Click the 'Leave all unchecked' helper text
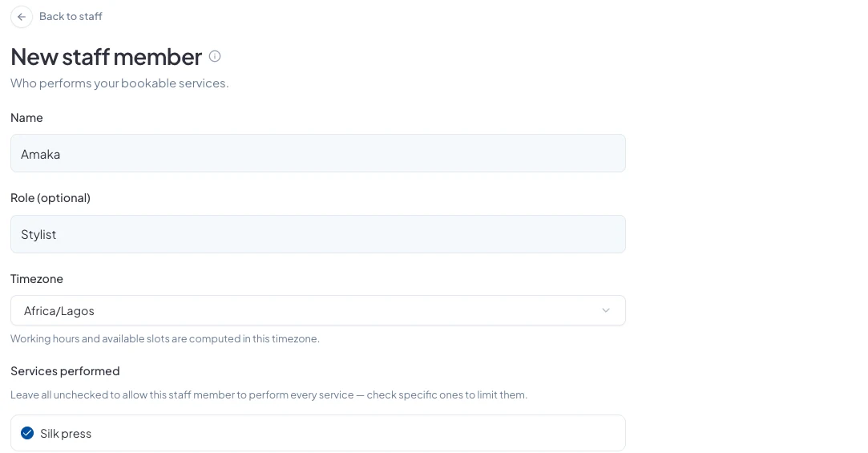868x453 pixels. pyautogui.click(x=268, y=394)
